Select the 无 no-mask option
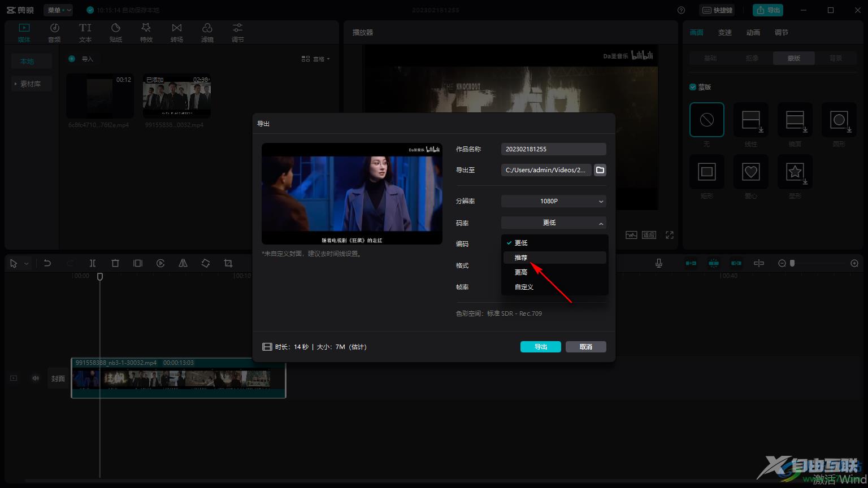Screen dimensions: 868x488 [x=707, y=120]
